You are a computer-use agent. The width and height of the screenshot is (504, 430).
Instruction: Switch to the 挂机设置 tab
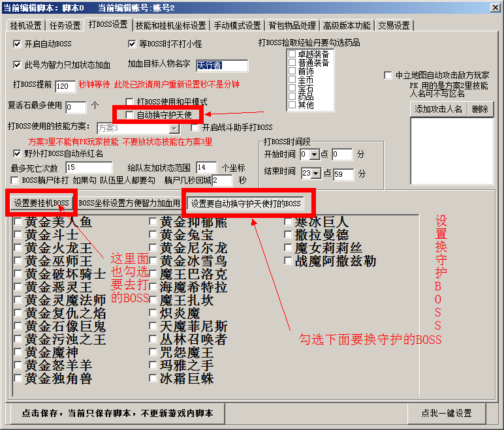[25, 25]
